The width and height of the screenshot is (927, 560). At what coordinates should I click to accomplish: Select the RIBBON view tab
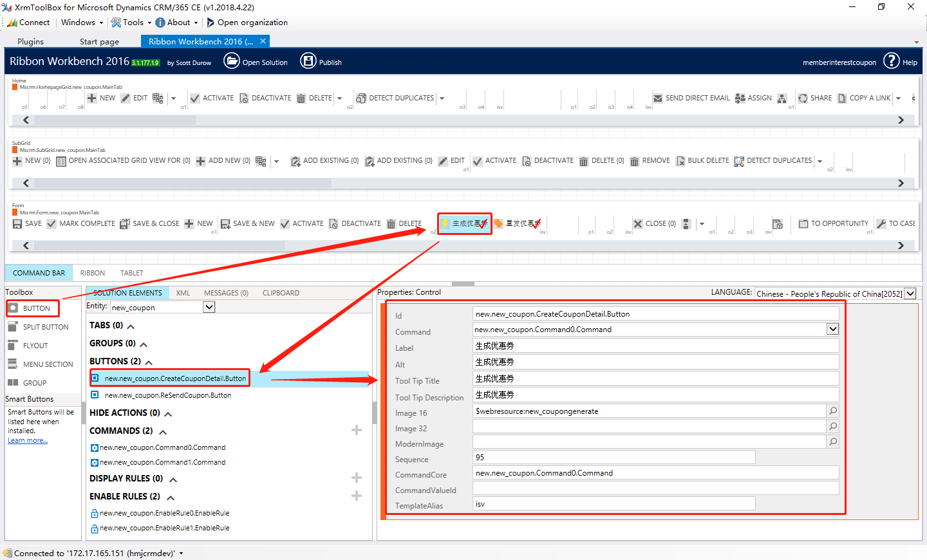point(93,273)
